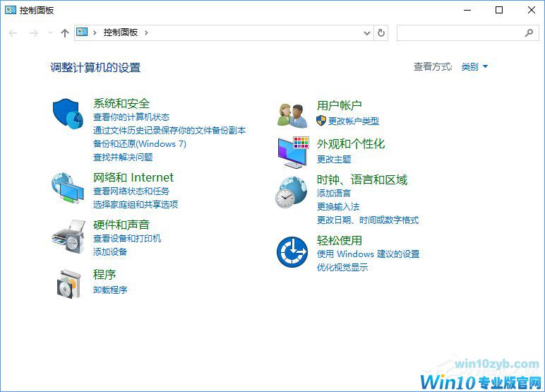The height and width of the screenshot is (392, 545).
Task: Open 查看网络状态和任务
Action: [x=131, y=191]
